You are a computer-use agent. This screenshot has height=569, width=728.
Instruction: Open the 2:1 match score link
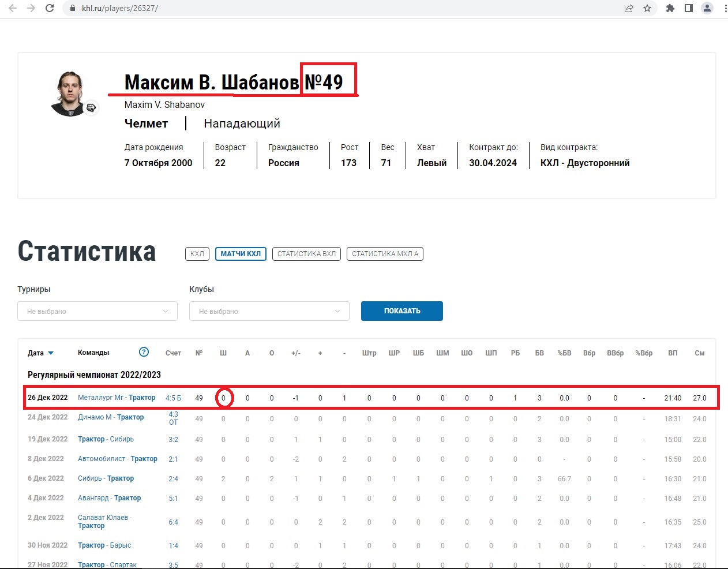click(x=173, y=459)
